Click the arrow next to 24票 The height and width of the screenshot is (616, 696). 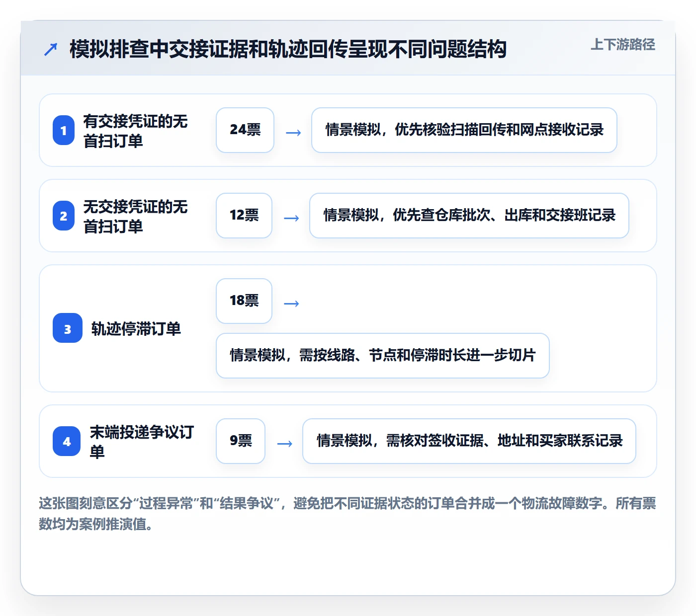point(293,133)
